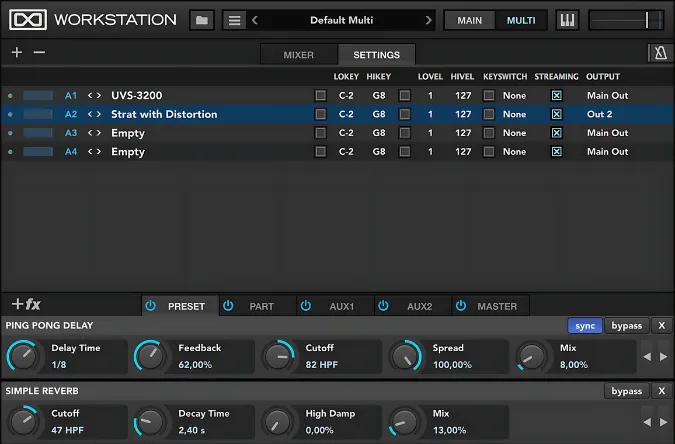Bypass the Ping Pong Delay
Screen dimensions: 675x444
tap(627, 326)
